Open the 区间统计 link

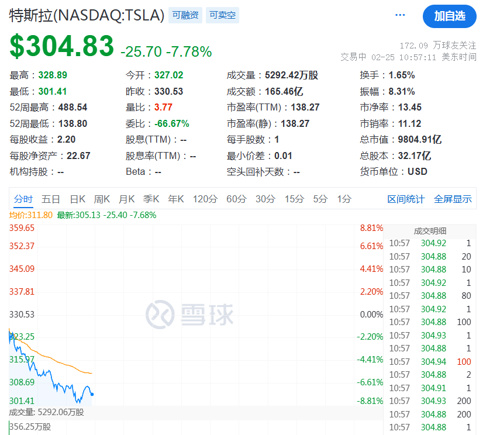406,199
